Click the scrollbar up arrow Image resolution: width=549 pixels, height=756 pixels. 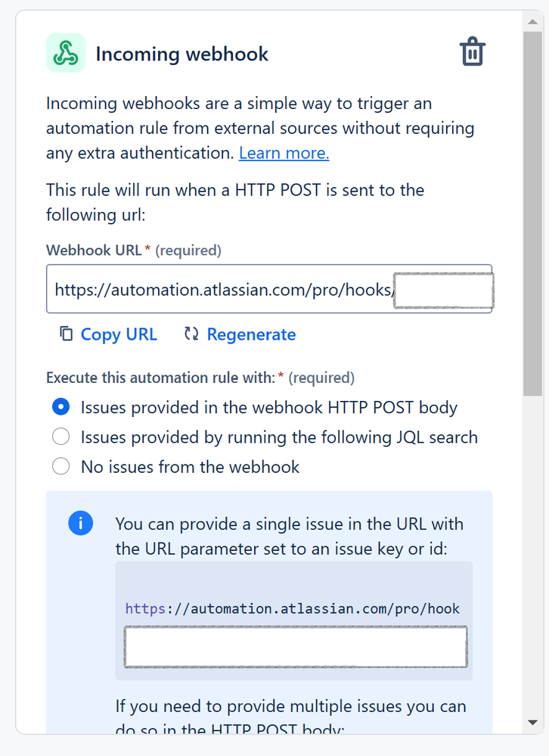coord(532,21)
